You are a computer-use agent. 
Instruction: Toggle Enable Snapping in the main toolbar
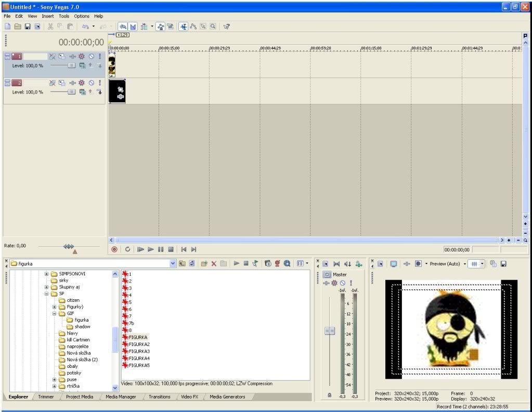pos(123,26)
